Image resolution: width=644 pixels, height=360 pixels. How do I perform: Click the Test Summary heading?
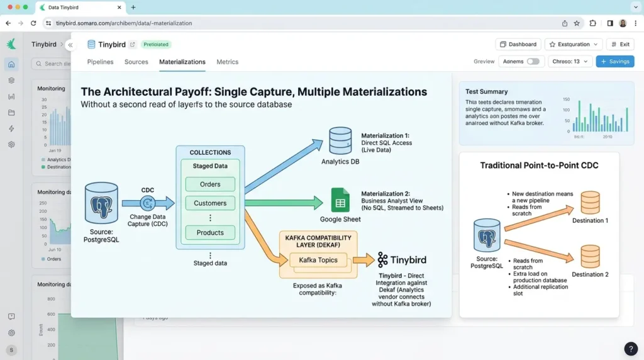coord(486,92)
